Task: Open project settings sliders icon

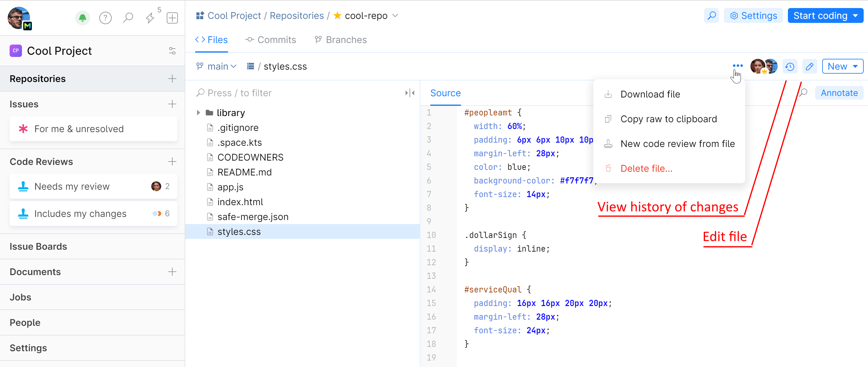Action: click(x=172, y=51)
